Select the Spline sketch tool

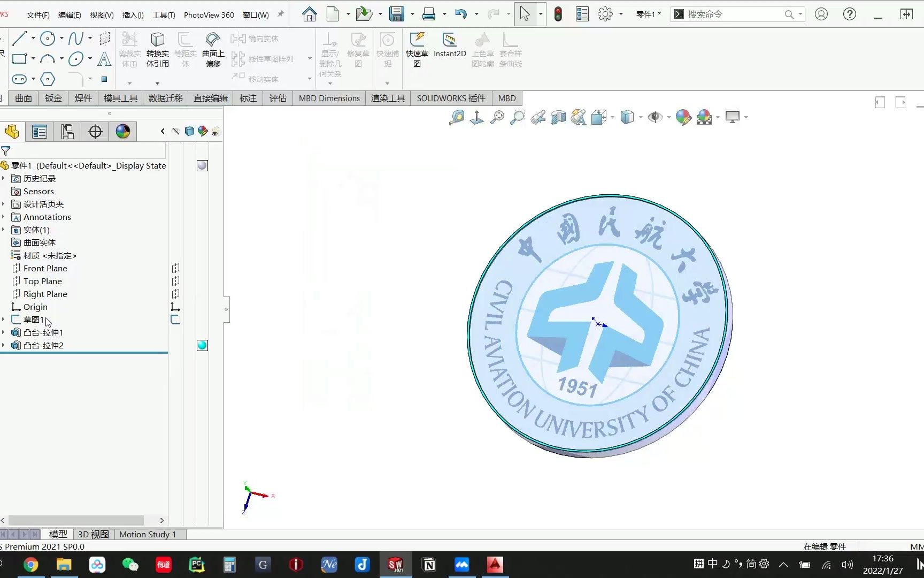tap(76, 39)
